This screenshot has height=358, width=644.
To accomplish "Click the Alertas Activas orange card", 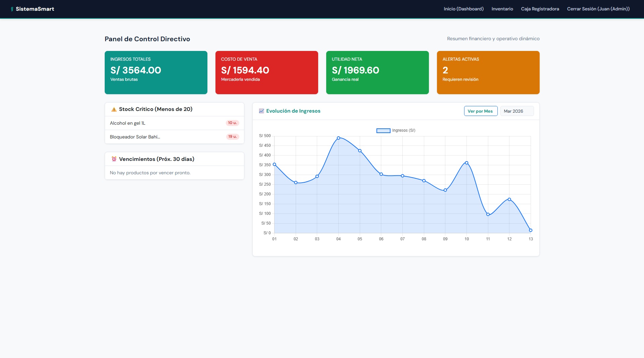I will point(488,72).
